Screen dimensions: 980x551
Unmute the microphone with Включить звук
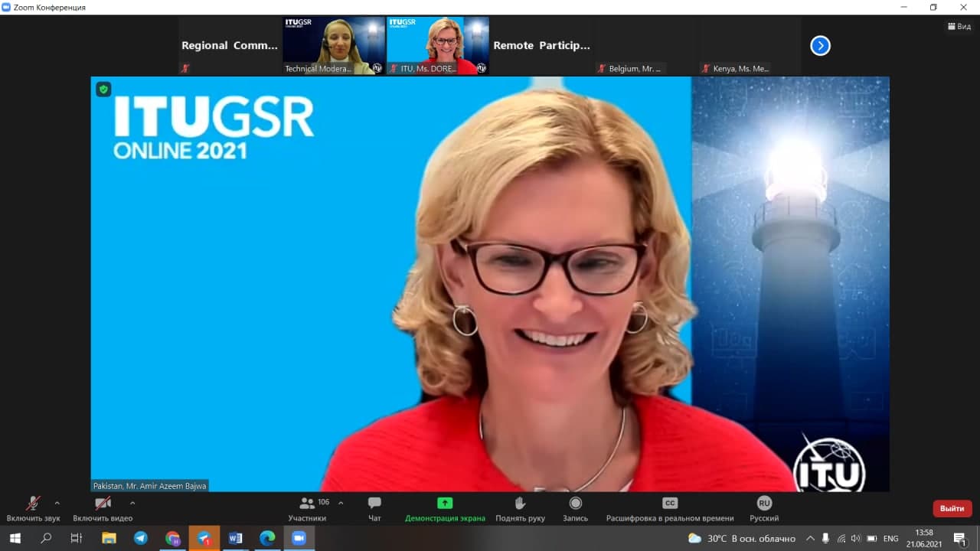33,509
